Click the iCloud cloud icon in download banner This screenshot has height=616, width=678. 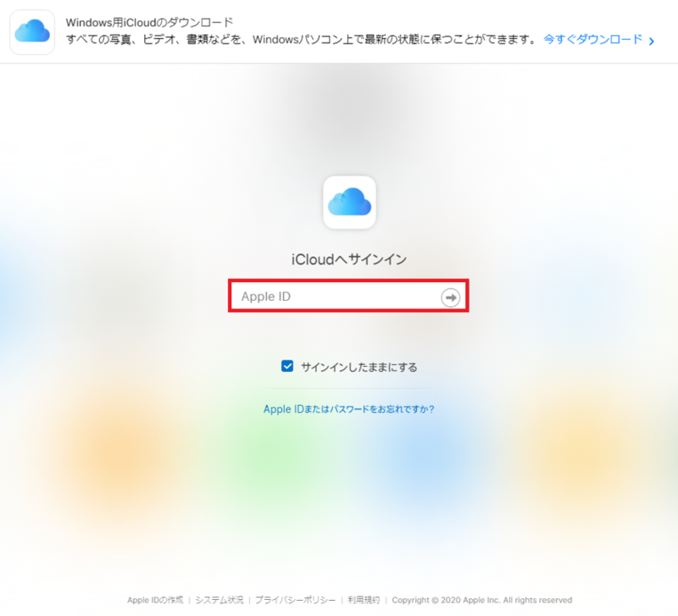point(32,32)
